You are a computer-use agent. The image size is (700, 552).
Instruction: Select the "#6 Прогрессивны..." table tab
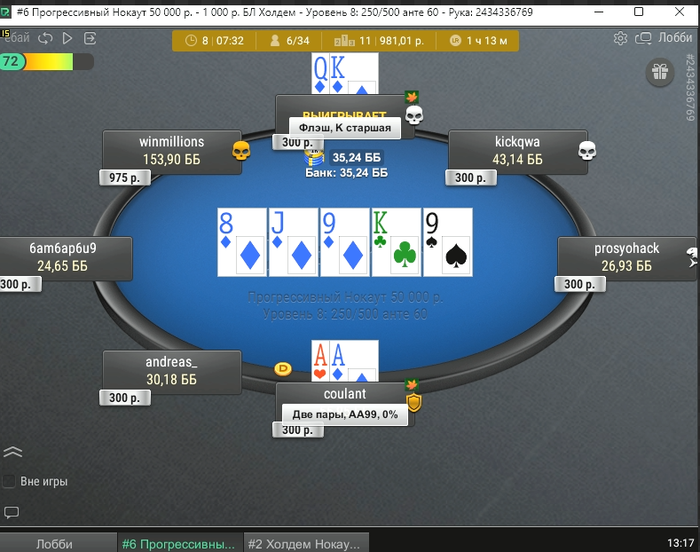[180, 544]
